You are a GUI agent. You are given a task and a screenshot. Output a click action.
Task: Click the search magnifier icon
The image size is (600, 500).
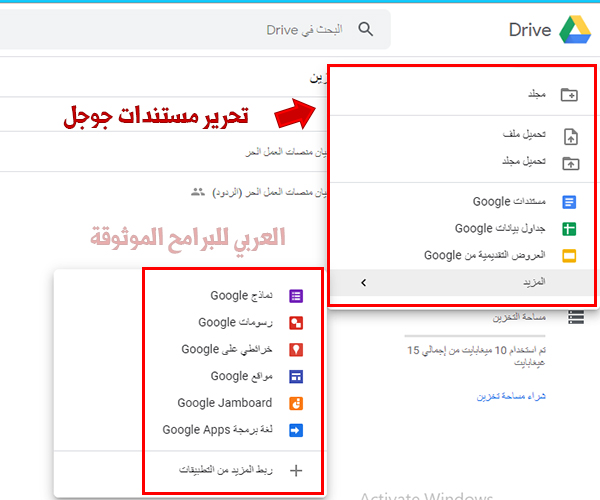pos(365,29)
